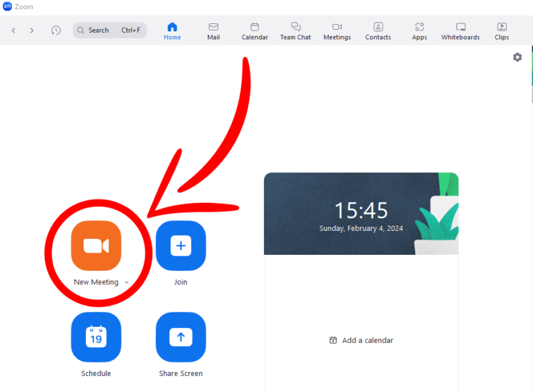This screenshot has width=533, height=392.
Task: Navigate forward with the right arrow
Action: pyautogui.click(x=31, y=31)
